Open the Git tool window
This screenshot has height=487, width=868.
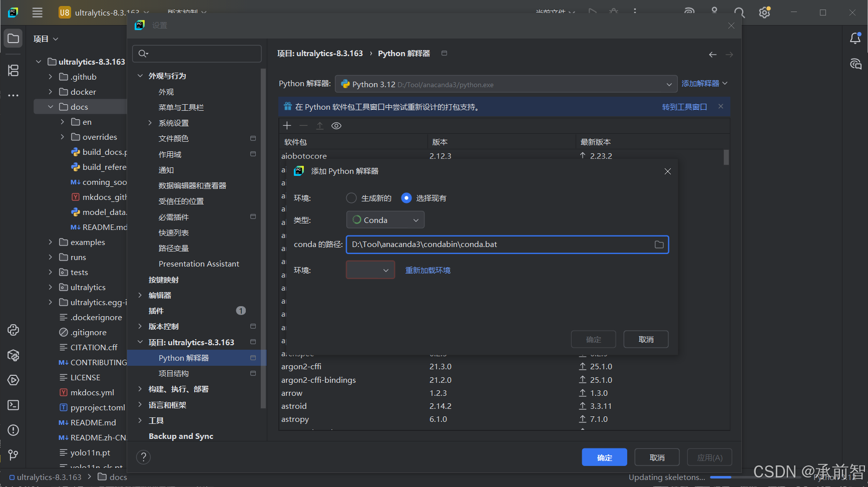(x=14, y=455)
